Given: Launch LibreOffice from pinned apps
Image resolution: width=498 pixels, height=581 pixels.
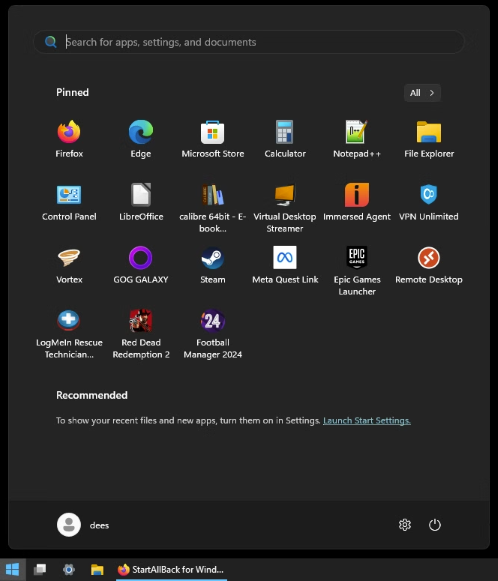Looking at the screenshot, I should (141, 202).
